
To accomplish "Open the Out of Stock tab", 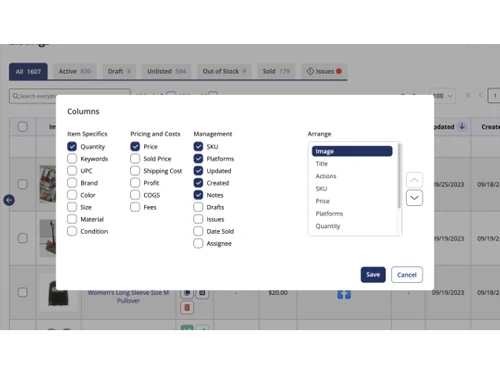I will [224, 71].
